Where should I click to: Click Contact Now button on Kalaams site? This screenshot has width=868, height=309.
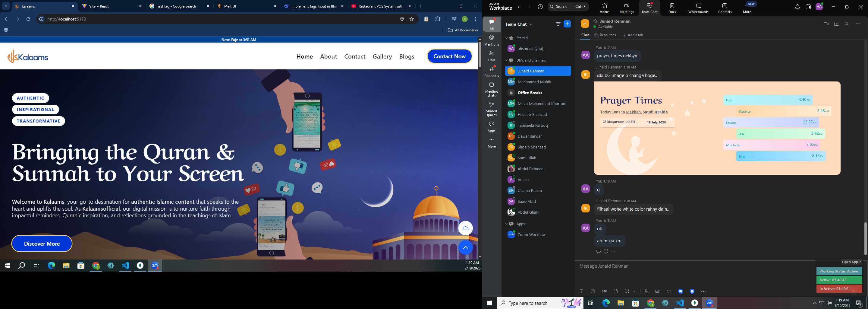click(x=449, y=56)
